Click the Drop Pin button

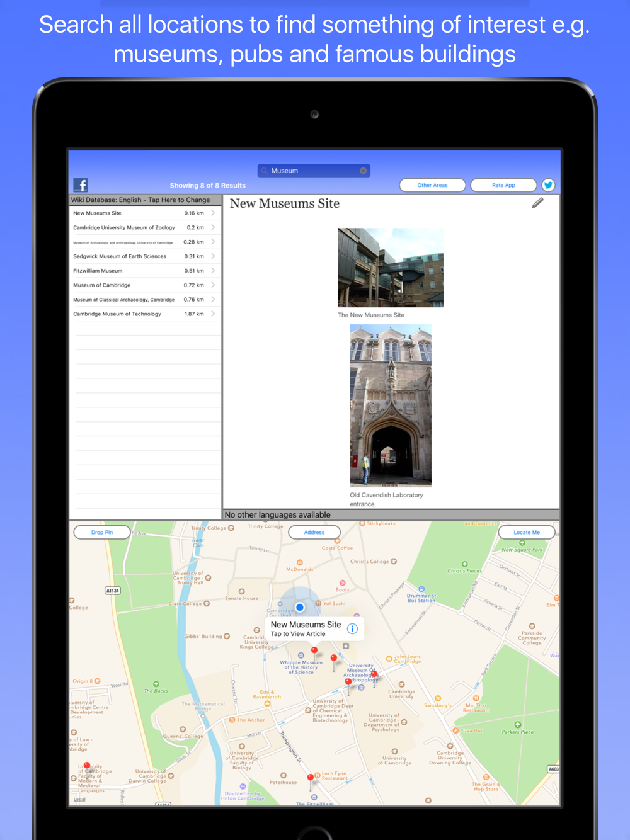tap(102, 532)
